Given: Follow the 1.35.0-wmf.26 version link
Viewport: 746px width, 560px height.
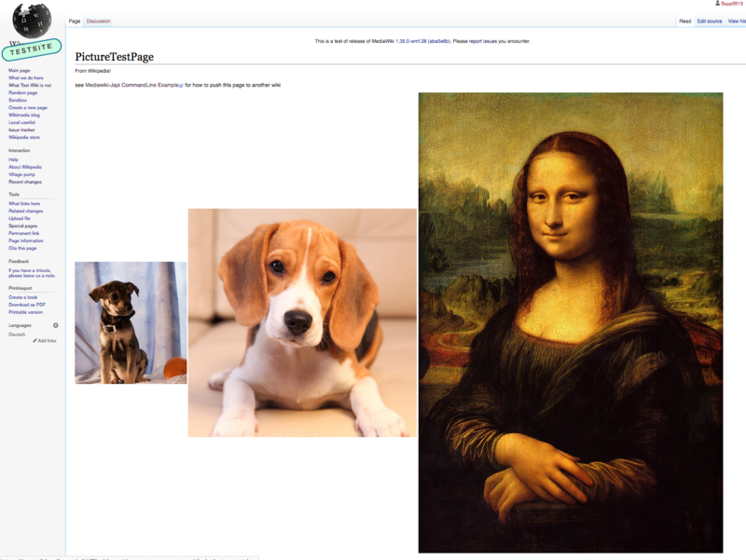Looking at the screenshot, I should (x=411, y=41).
